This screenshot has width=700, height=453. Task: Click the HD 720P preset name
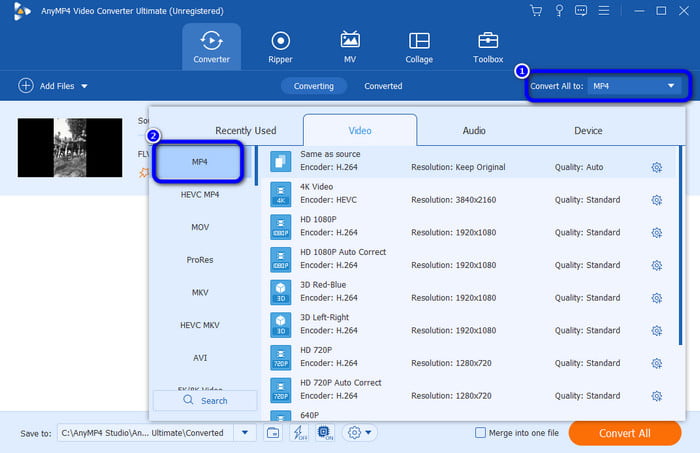coord(316,350)
